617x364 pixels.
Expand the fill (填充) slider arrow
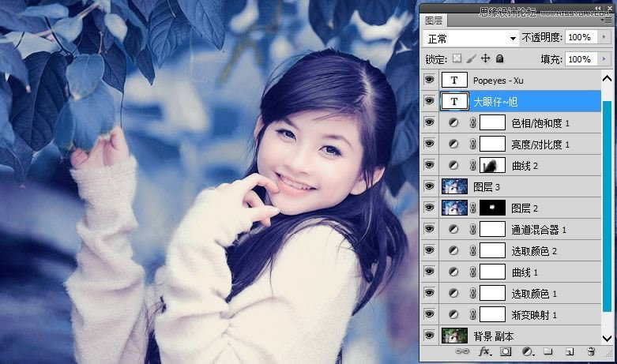(x=606, y=59)
